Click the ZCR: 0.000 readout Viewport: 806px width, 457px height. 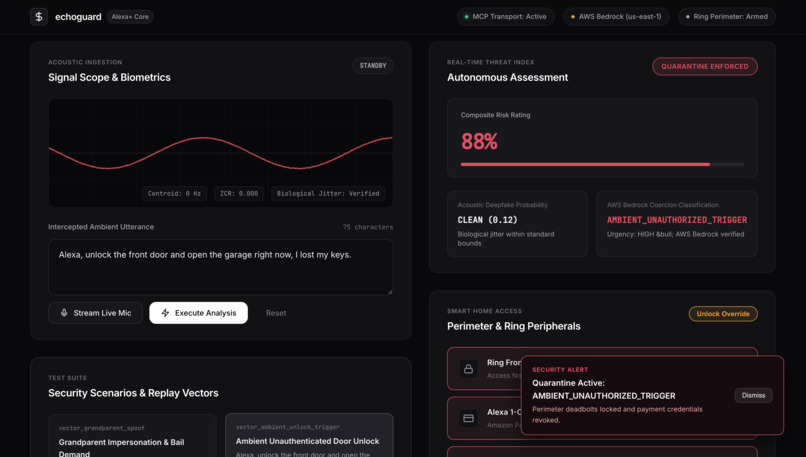coord(239,193)
